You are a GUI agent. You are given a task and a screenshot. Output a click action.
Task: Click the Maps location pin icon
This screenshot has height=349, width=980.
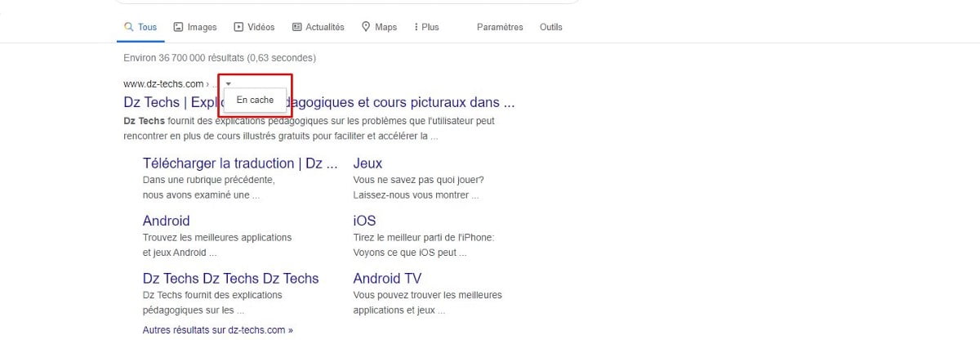click(x=366, y=27)
